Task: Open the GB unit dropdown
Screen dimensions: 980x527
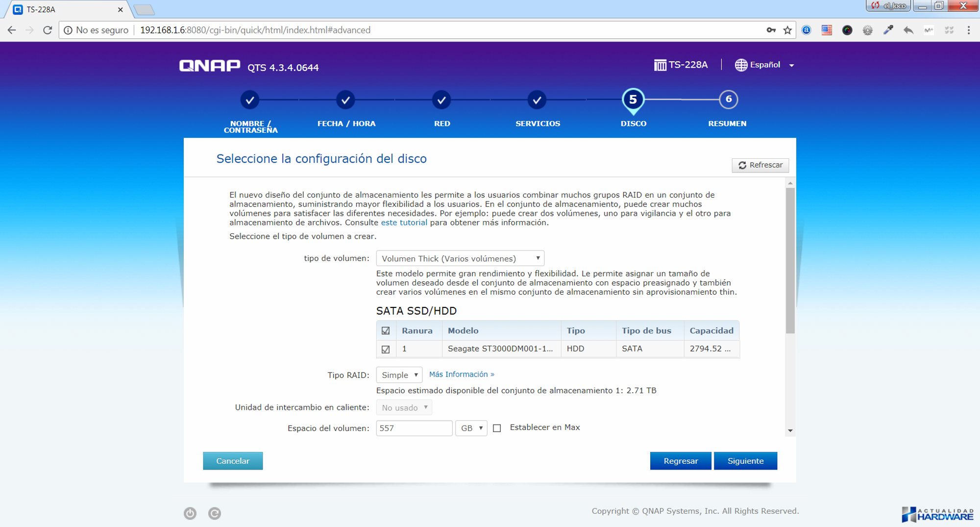Action: point(471,428)
